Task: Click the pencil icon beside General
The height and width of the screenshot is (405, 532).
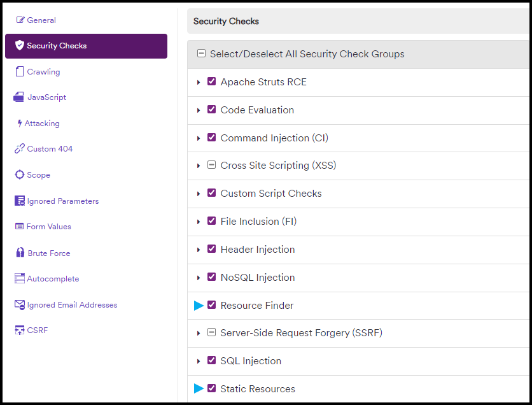Action: [x=20, y=20]
